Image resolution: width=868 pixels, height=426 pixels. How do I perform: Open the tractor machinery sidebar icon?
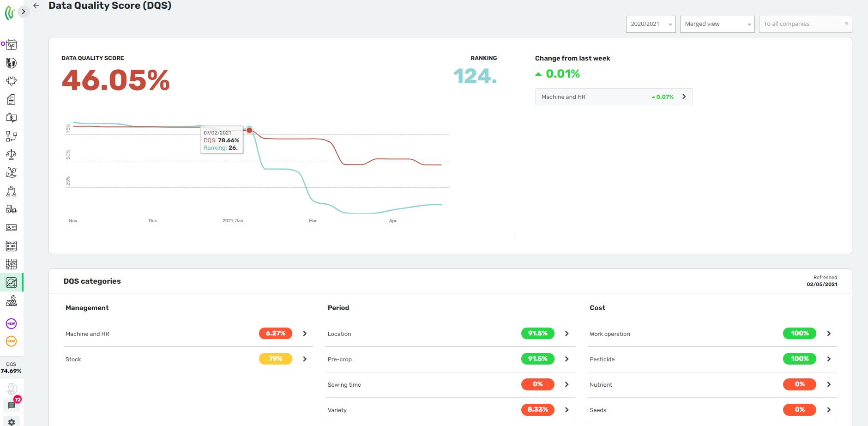[11, 209]
